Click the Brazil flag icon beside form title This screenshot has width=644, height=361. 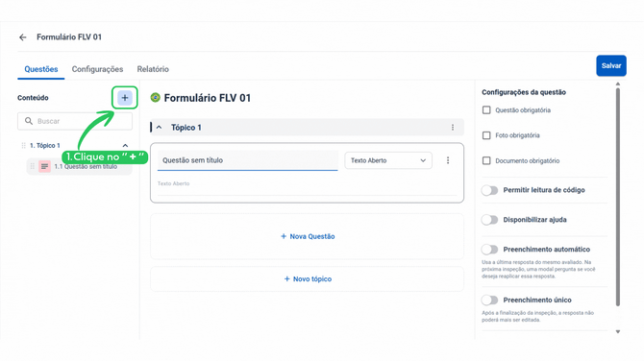coord(156,98)
